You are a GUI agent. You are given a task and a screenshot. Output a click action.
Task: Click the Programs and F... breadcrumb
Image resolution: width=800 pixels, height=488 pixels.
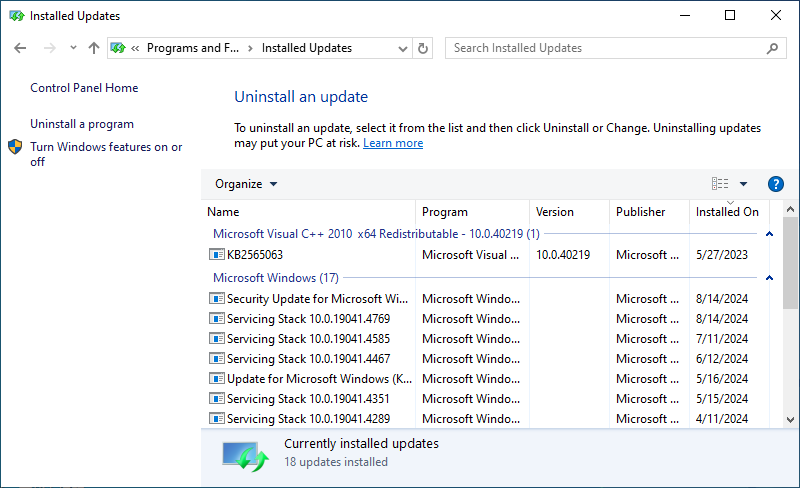coord(193,48)
